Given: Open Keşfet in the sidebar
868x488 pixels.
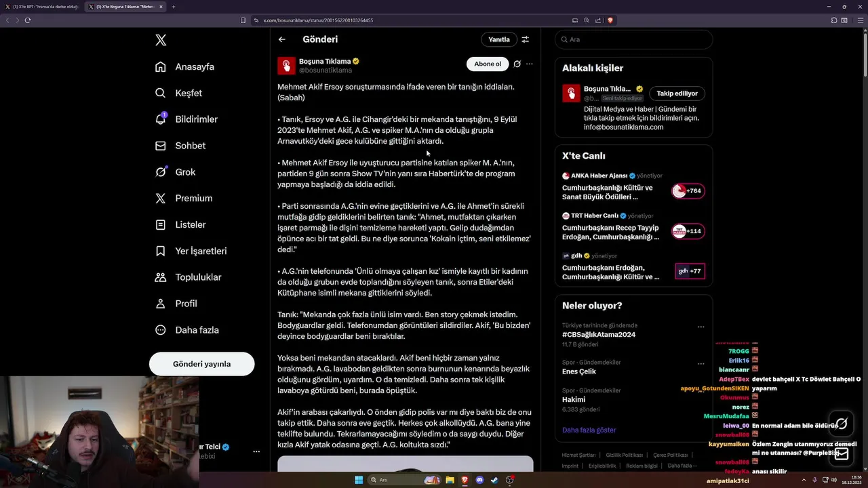Looking at the screenshot, I should click(178, 93).
